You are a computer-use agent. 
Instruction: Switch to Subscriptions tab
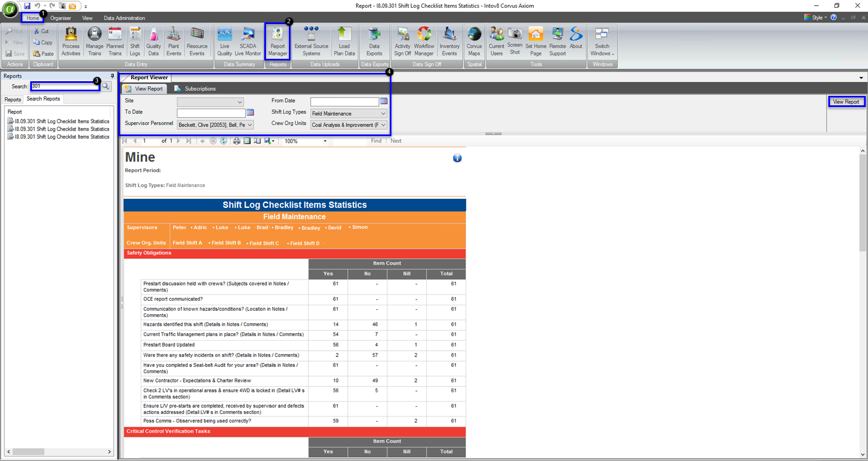click(x=195, y=89)
